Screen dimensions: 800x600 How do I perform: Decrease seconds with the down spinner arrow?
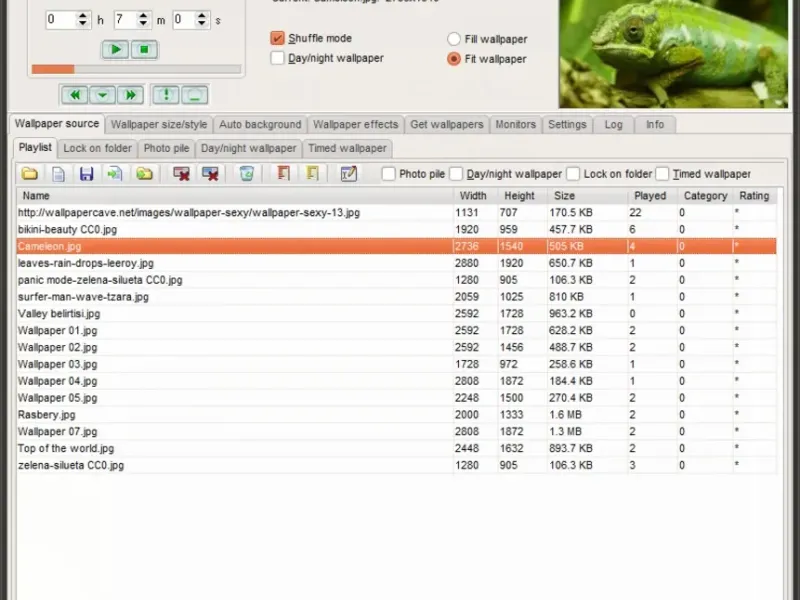pos(202,24)
